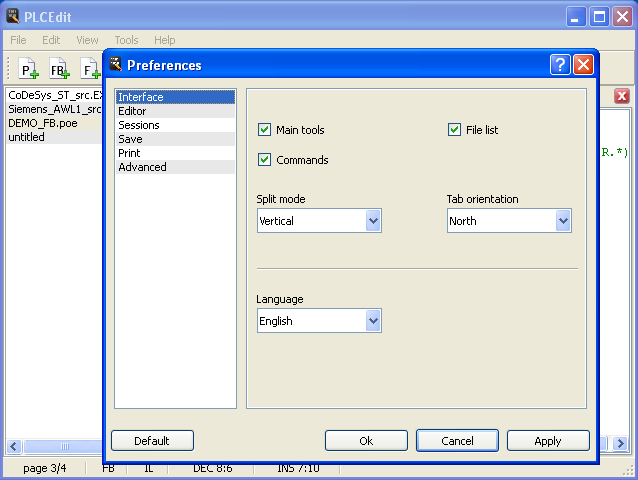Select the untitled file in the list
Screen dimensions: 638x480
pyautogui.click(x=55, y=137)
